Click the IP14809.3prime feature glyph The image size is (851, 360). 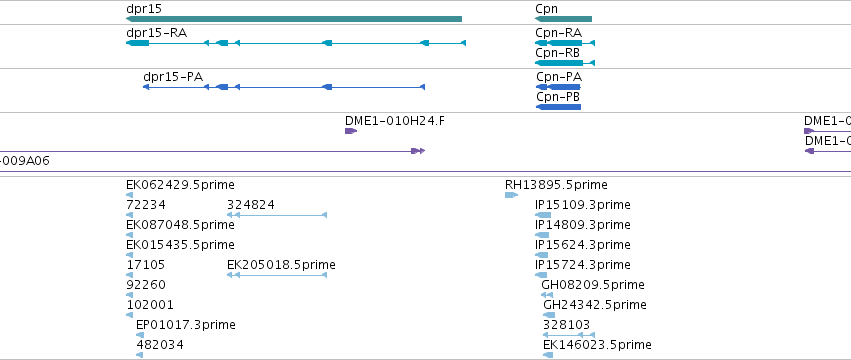(542, 235)
